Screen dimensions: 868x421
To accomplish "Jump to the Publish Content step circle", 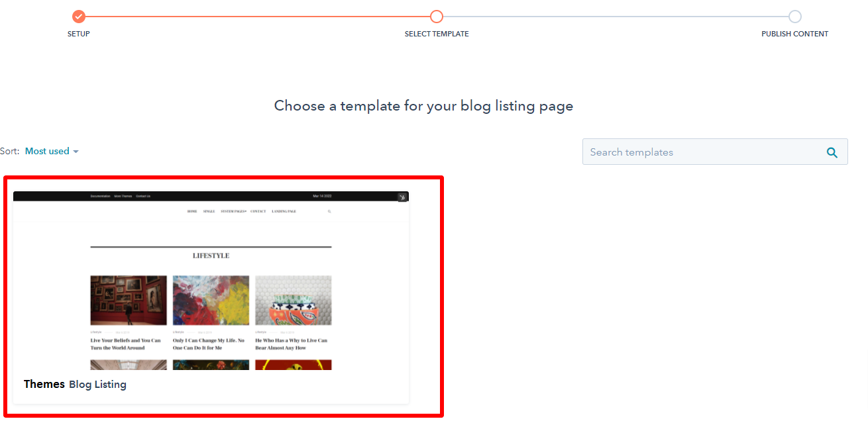I will click(795, 17).
